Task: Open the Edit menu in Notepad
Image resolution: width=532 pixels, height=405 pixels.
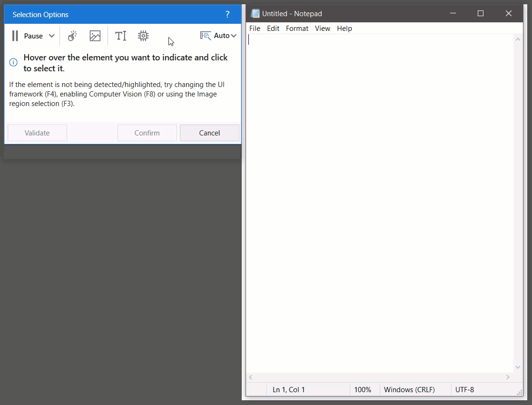Action: point(273,29)
